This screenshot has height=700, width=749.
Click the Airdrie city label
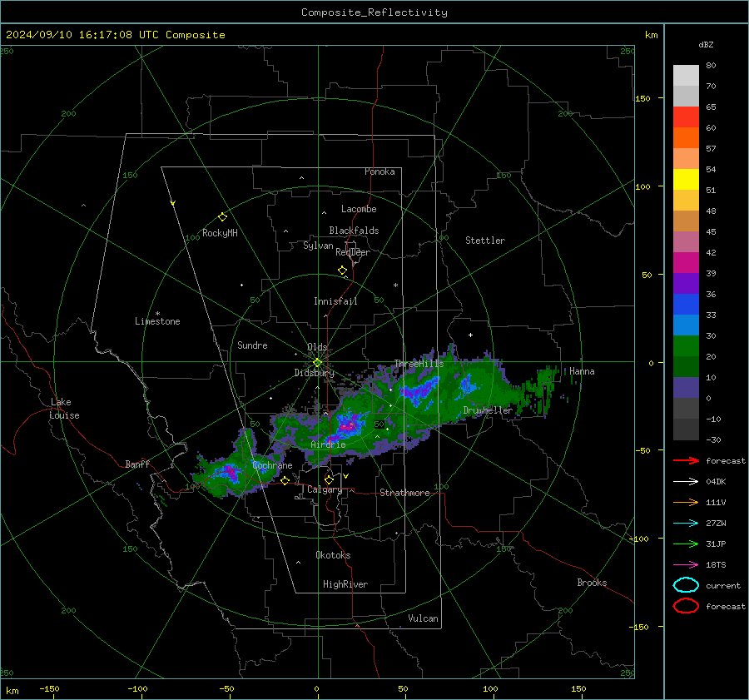328,444
